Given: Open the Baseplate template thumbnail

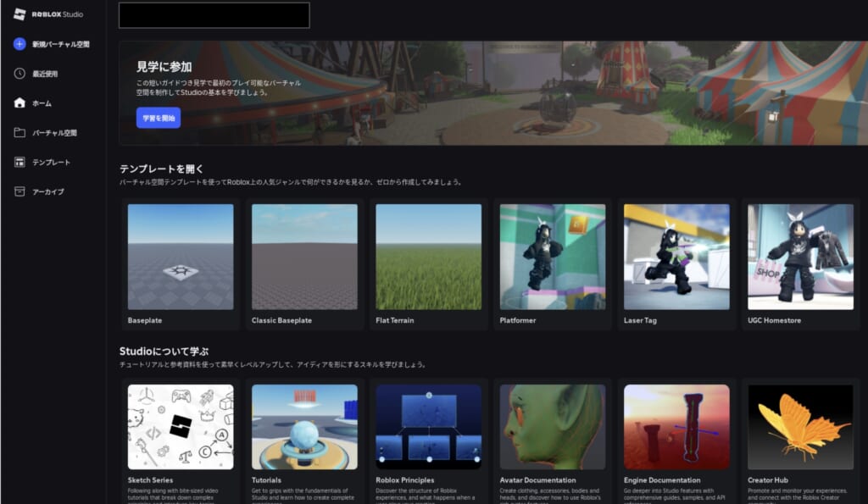Looking at the screenshot, I should pyautogui.click(x=180, y=257).
